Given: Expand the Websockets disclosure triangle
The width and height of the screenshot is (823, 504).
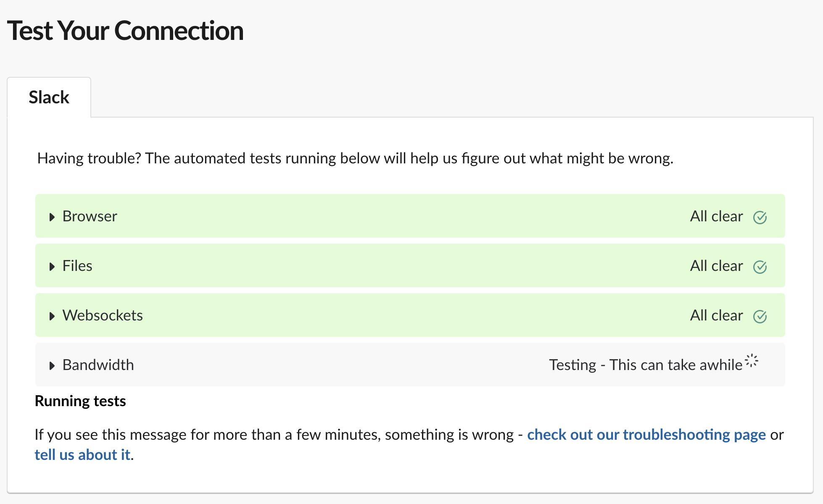Looking at the screenshot, I should coord(52,315).
